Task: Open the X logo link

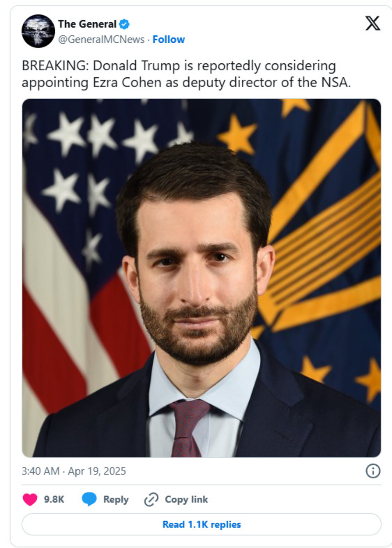Action: (x=372, y=24)
